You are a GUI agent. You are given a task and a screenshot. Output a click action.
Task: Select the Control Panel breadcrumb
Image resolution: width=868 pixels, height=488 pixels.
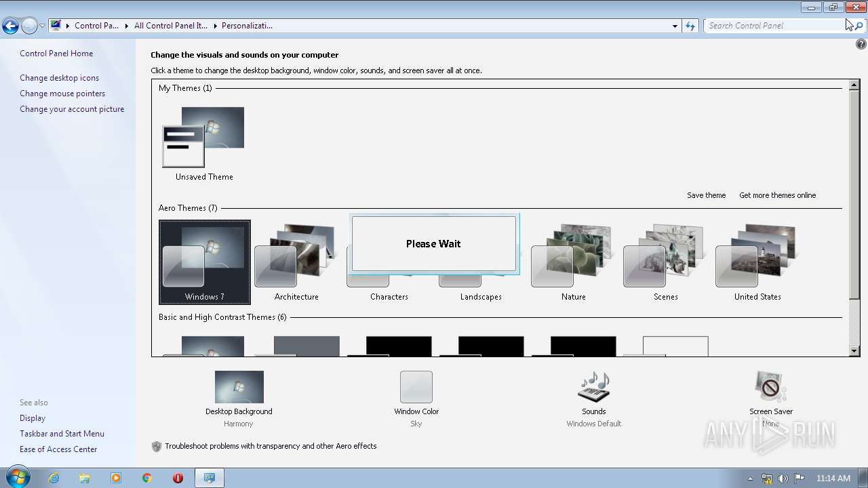click(96, 26)
